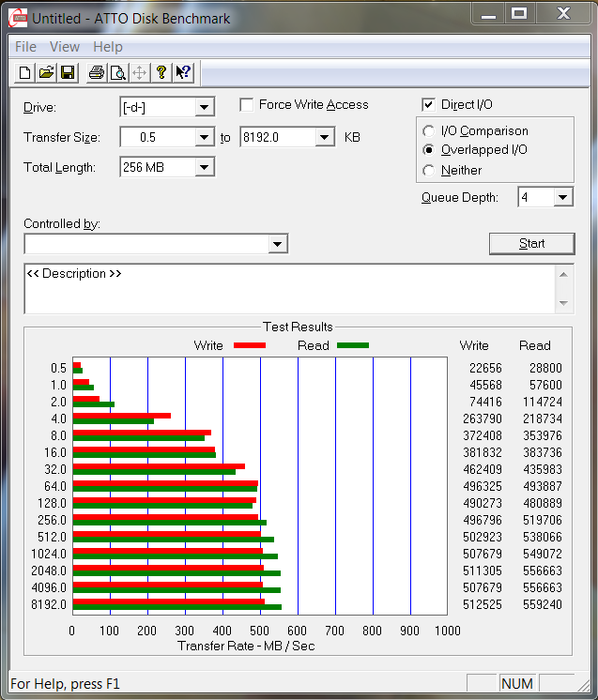
Task: Open the Queue Depth dropdown
Action: point(562,197)
